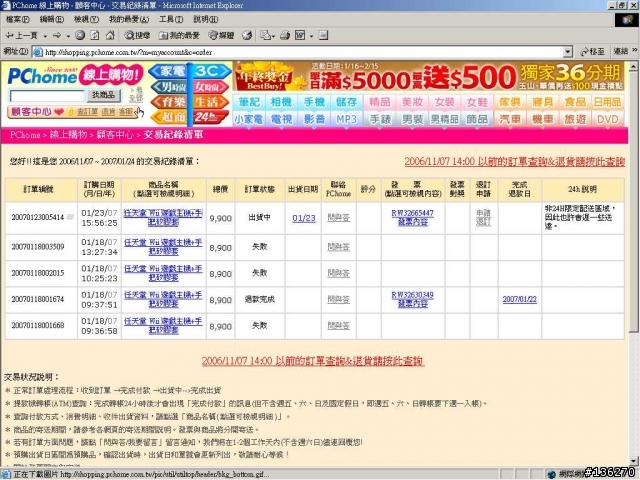This screenshot has width=640, height=480.
Task: Click the bottom red 2006/11/07 earlier orders link
Action: pos(313,361)
